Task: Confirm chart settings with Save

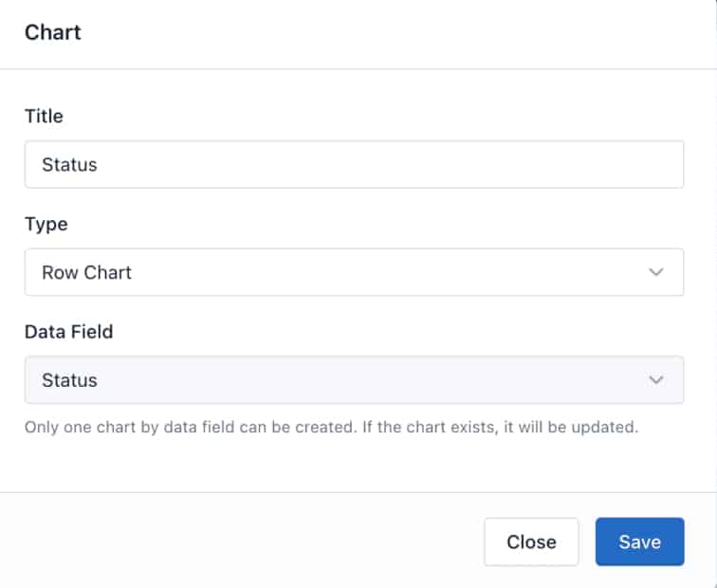Action: pyautogui.click(x=639, y=542)
